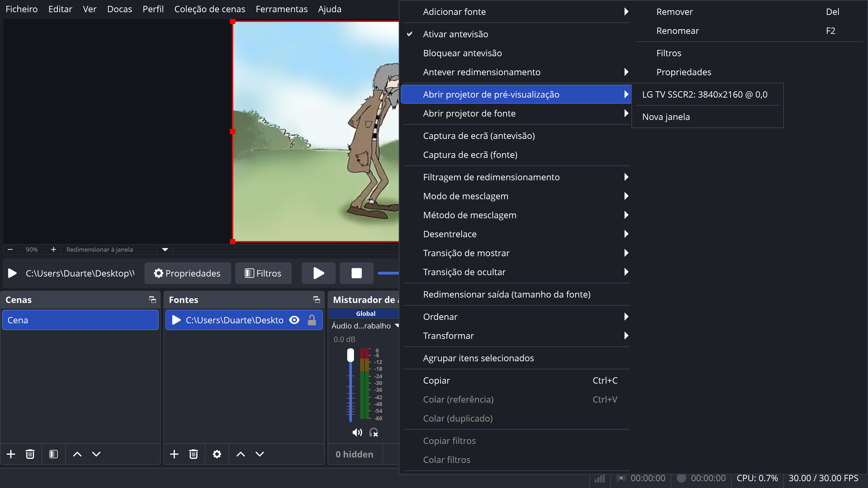
Task: Delete selected scene with Cenas trash icon
Action: coord(30,454)
